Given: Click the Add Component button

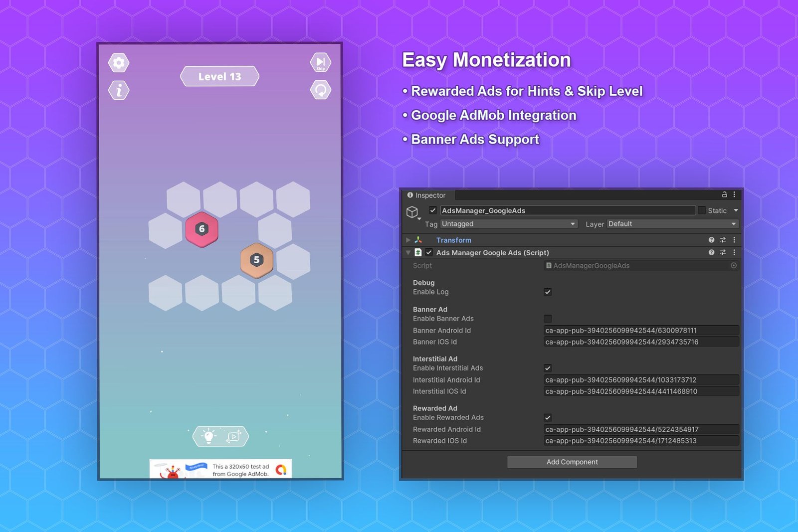Looking at the screenshot, I should pyautogui.click(x=572, y=462).
